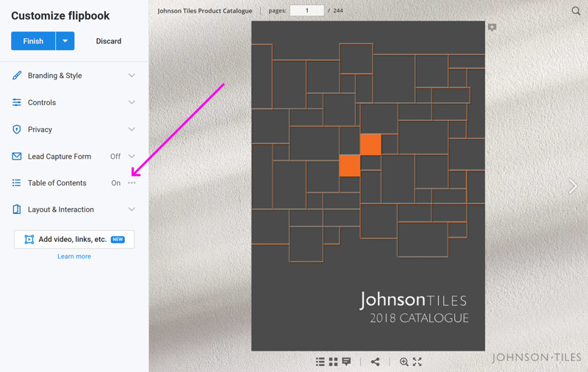This screenshot has width=588, height=372.
Task: Click the Lead Capture Form envelope icon
Action: [16, 156]
